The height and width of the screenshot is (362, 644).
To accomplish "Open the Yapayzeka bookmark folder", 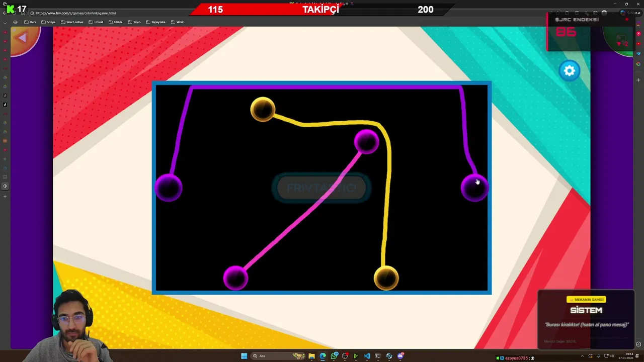I will [155, 22].
